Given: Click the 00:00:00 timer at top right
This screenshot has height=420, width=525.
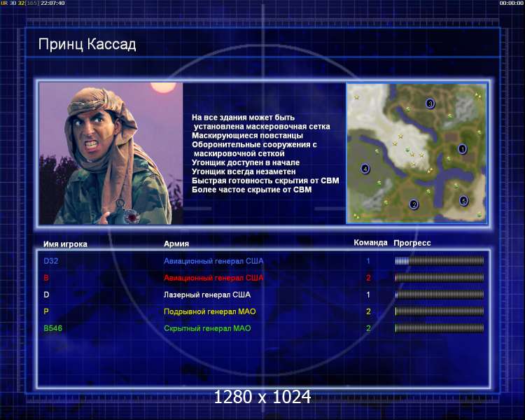Looking at the screenshot, I should coord(511,3).
